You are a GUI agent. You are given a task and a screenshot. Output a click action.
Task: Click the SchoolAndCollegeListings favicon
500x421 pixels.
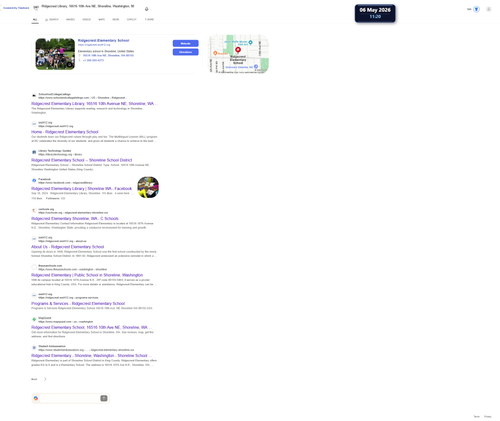click(x=34, y=96)
